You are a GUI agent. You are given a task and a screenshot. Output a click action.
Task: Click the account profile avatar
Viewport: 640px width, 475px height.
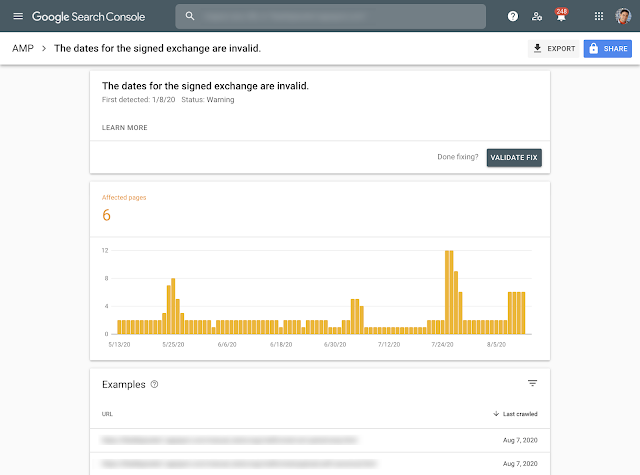coord(623,17)
